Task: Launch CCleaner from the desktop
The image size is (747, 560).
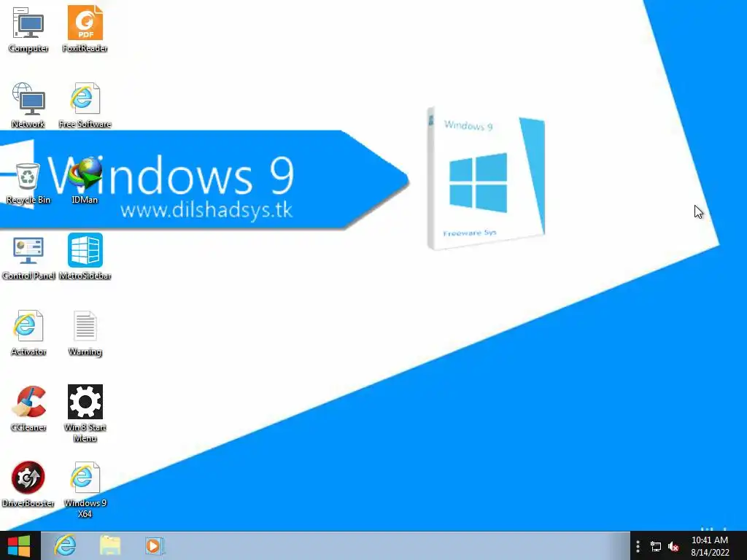Action: pos(28,408)
